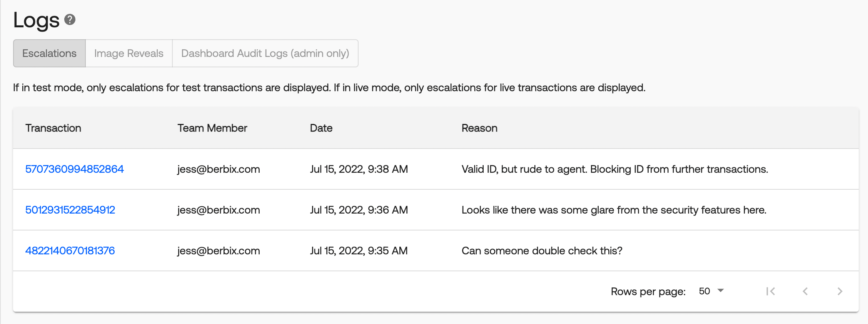Image resolution: width=868 pixels, height=324 pixels.
Task: Go to next page arrow
Action: (840, 291)
